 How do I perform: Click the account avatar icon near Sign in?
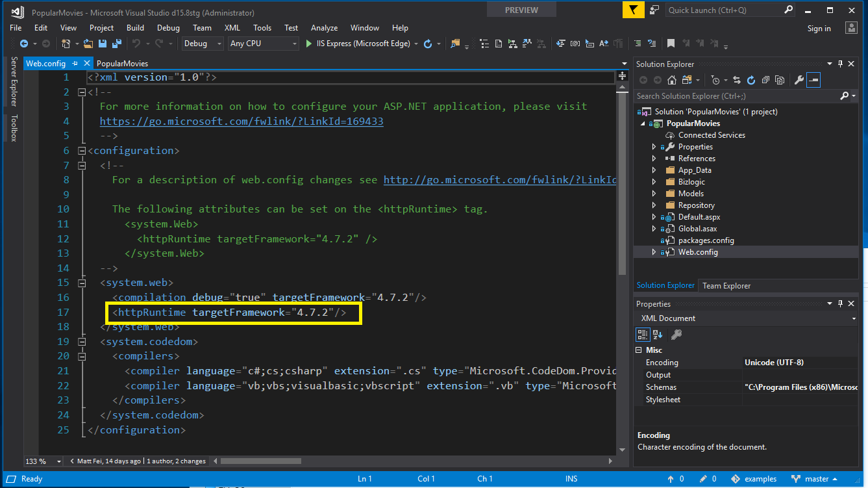tap(852, 27)
